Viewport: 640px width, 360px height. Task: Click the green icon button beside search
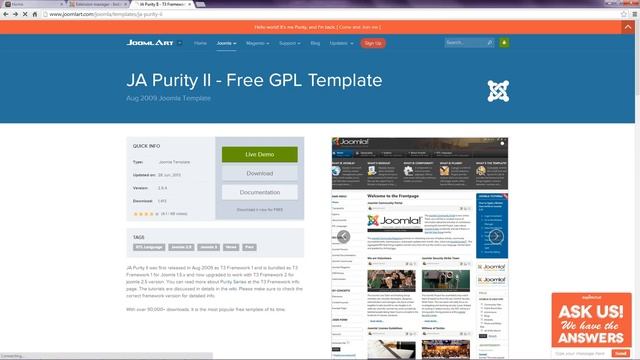(504, 42)
